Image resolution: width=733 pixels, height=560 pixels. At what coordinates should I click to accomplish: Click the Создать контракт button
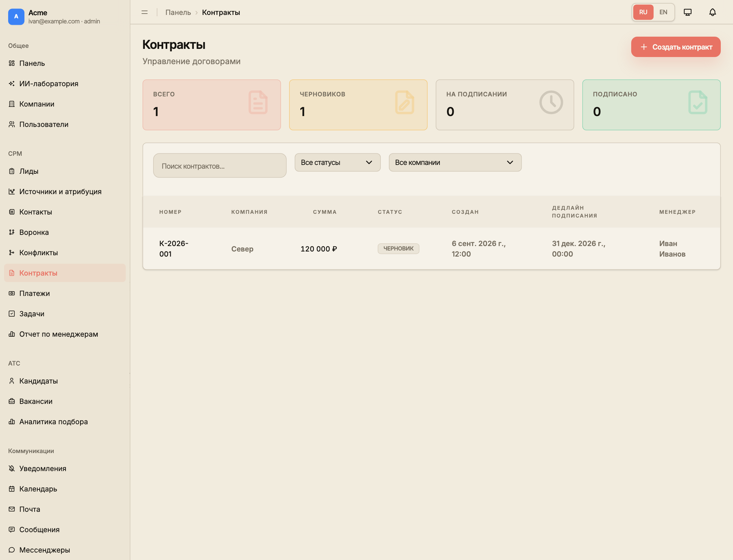click(x=676, y=47)
